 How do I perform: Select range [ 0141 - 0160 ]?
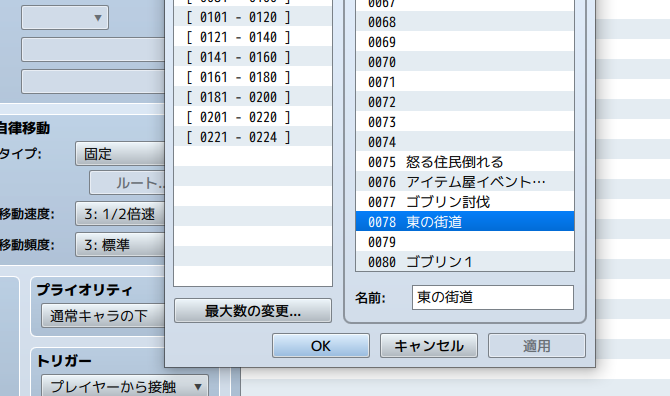[253, 57]
